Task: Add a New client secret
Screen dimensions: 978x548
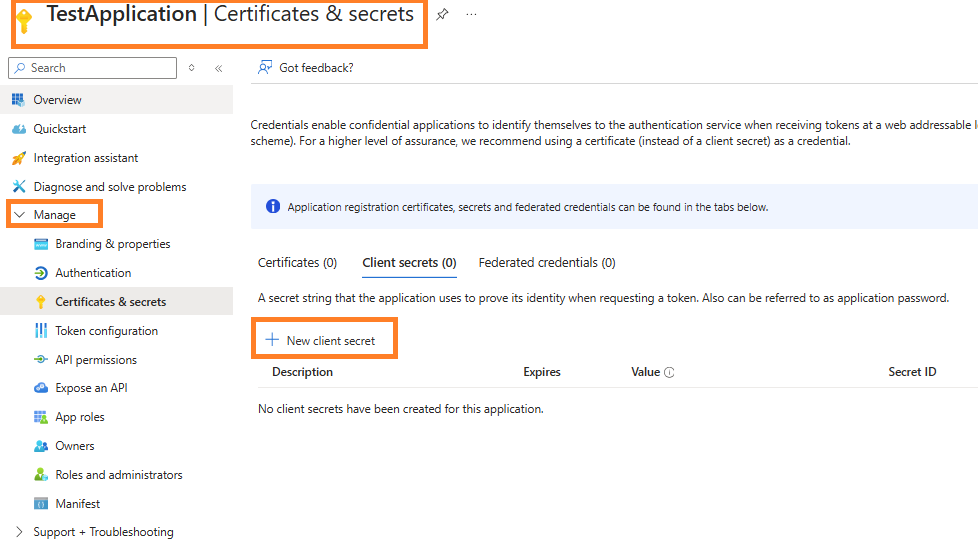Action: coord(324,340)
